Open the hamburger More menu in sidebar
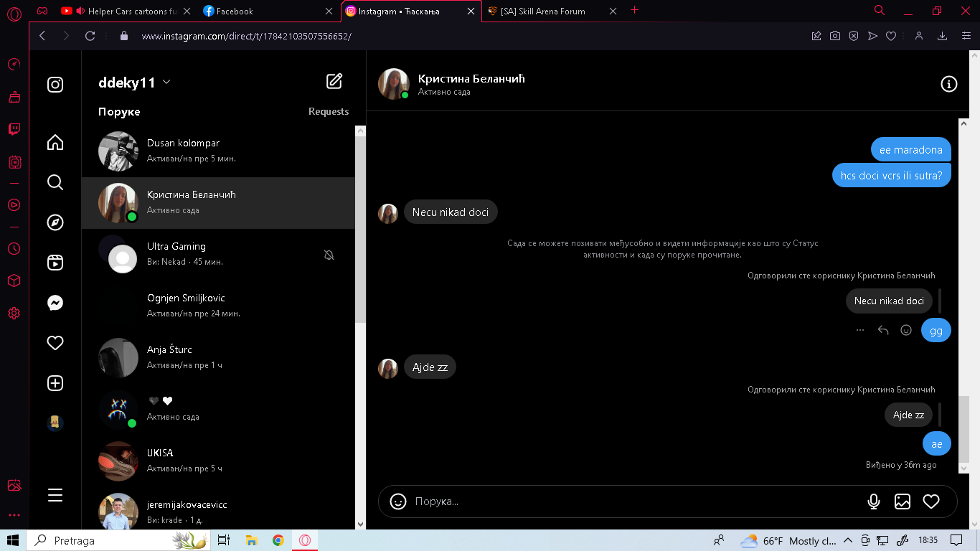Viewport: 980px width, 551px height. click(x=55, y=495)
